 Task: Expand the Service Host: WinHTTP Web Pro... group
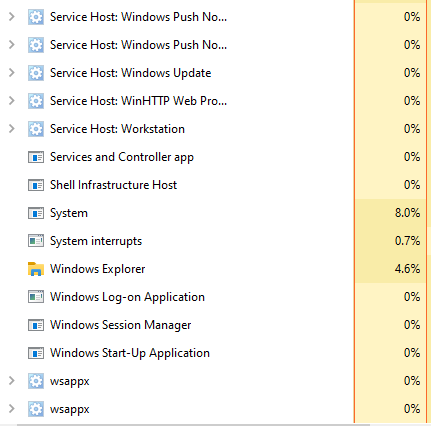[x=12, y=100]
